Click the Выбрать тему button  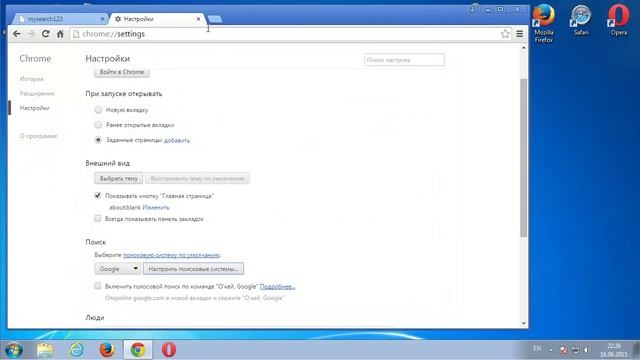point(119,178)
